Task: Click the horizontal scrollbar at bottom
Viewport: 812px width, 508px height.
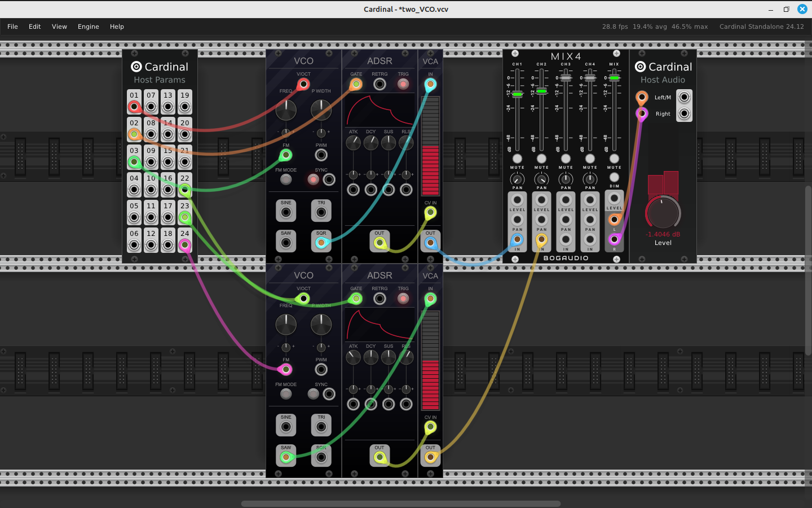Action: coord(401,503)
